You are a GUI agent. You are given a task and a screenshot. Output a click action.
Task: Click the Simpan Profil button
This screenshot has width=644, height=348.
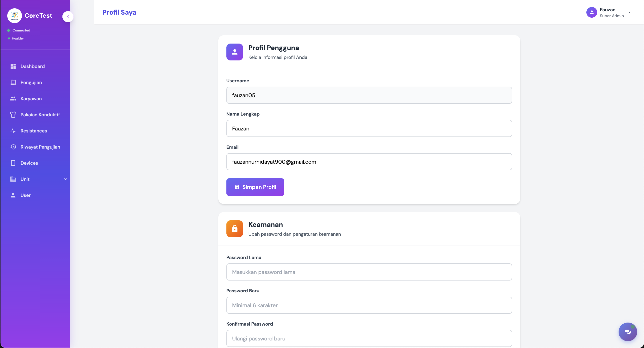[x=255, y=187]
